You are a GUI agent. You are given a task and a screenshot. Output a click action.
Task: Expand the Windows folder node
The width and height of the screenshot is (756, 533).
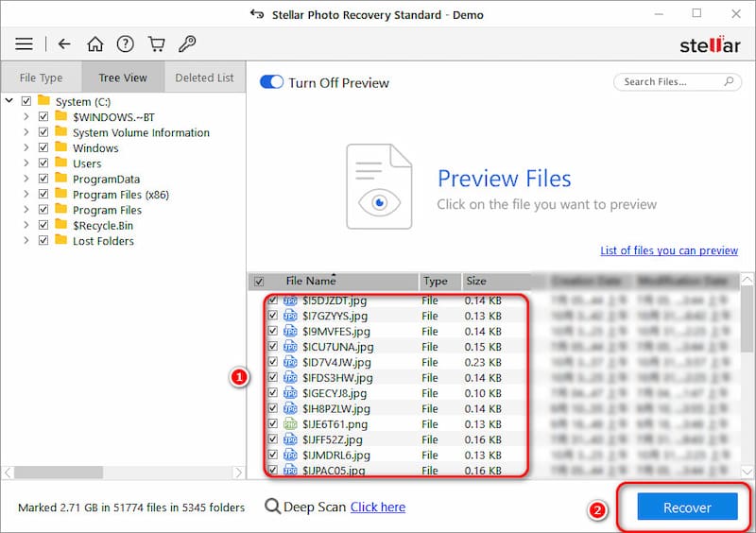[26, 147]
